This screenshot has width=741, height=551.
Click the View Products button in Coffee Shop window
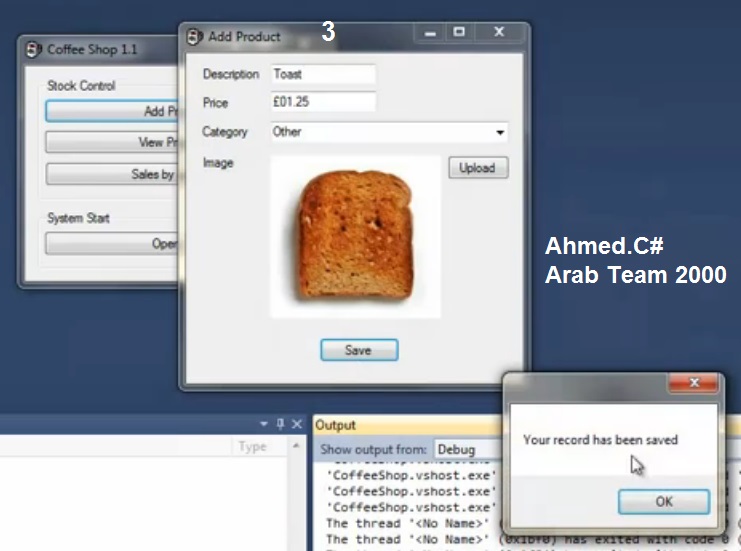[112, 142]
